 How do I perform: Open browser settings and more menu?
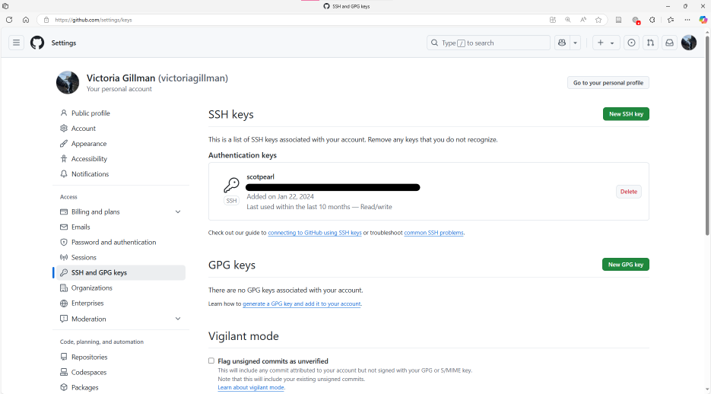[687, 20]
